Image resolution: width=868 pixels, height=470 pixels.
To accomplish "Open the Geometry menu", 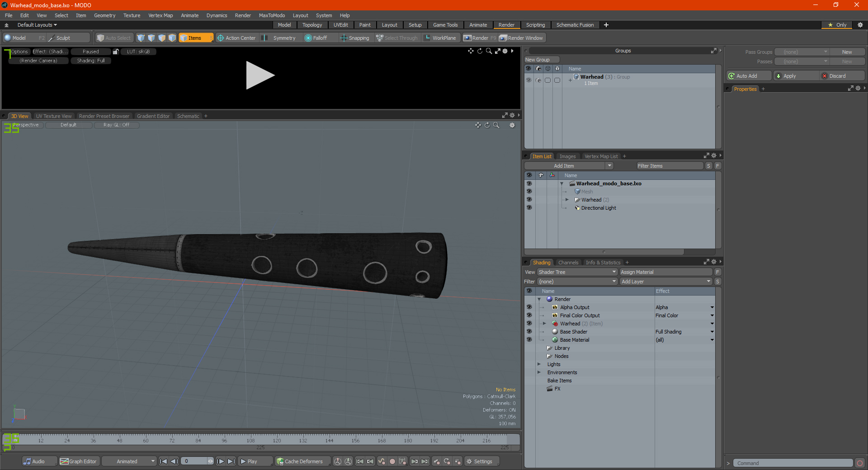I will [x=104, y=15].
